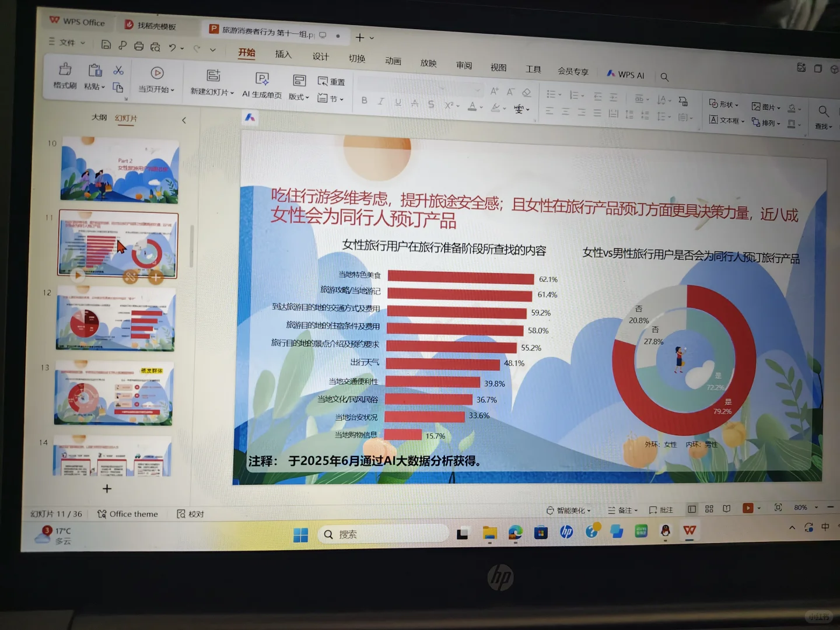Insert a shape using the 形状 icon
Image resolution: width=840 pixels, height=630 pixels.
722,104
